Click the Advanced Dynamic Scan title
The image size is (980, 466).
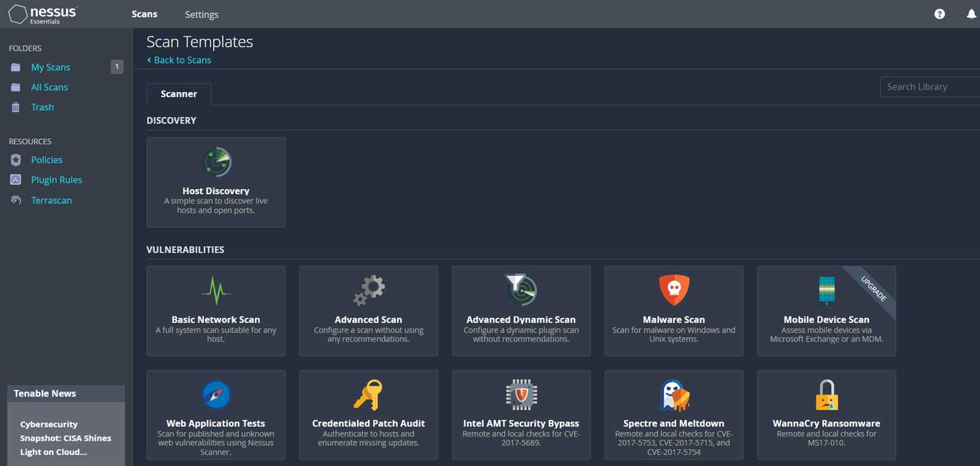pyautogui.click(x=521, y=320)
